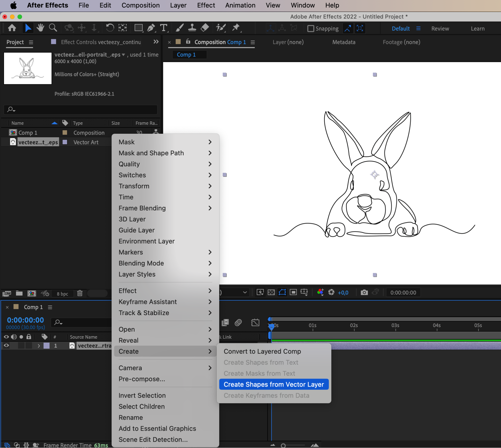Screen dimensions: 501x448
Task: Click the timeline zoom slider handle
Action: pyautogui.click(x=283, y=445)
